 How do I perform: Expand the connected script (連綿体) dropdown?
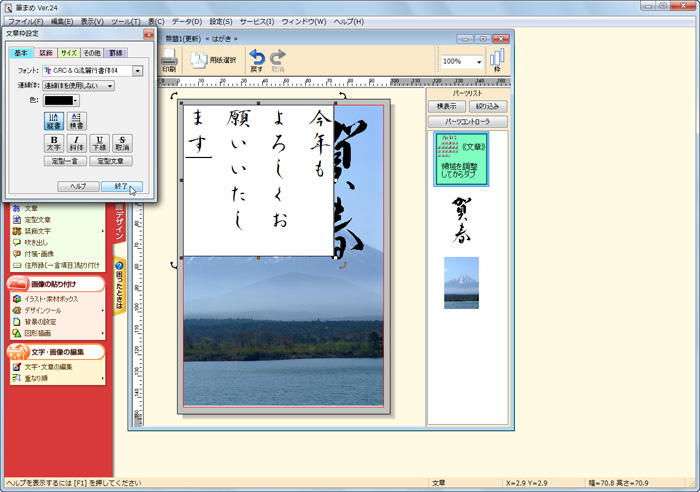108,86
